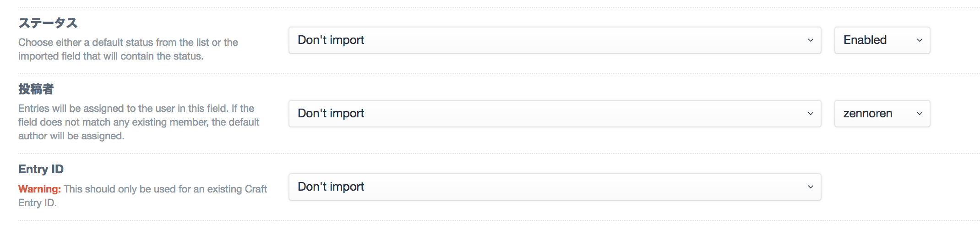Click the "field does not match any existing" text line
Viewport: 980px width, 231px height.
pos(139,122)
